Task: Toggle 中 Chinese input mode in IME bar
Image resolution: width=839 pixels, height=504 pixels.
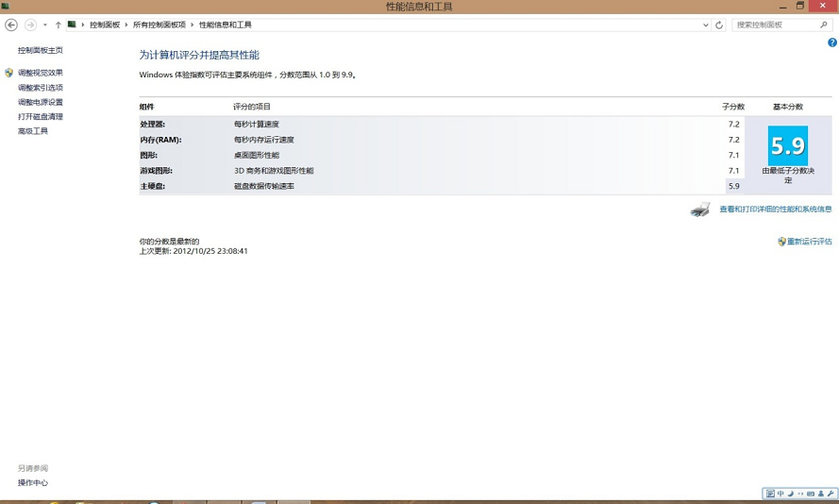Action: [x=780, y=494]
